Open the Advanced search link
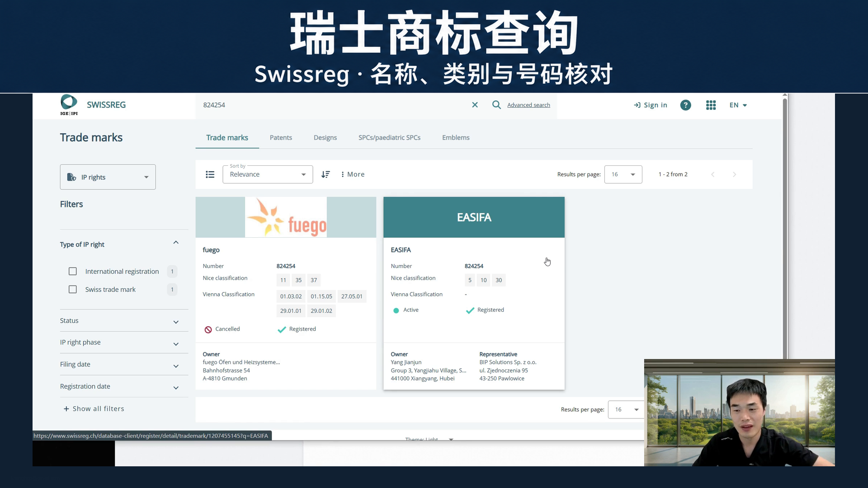 (528, 105)
